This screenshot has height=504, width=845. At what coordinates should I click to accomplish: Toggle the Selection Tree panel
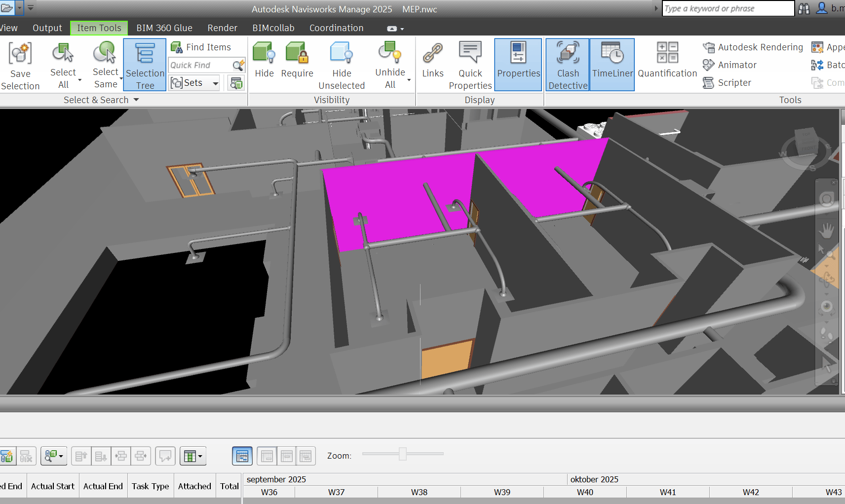coord(145,65)
